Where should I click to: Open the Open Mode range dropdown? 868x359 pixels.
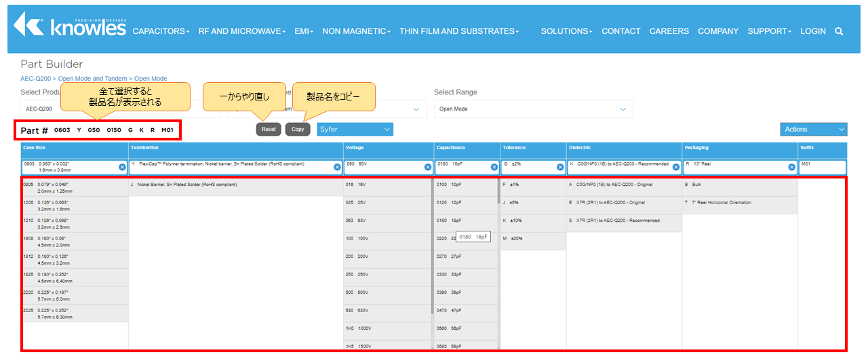pos(534,109)
